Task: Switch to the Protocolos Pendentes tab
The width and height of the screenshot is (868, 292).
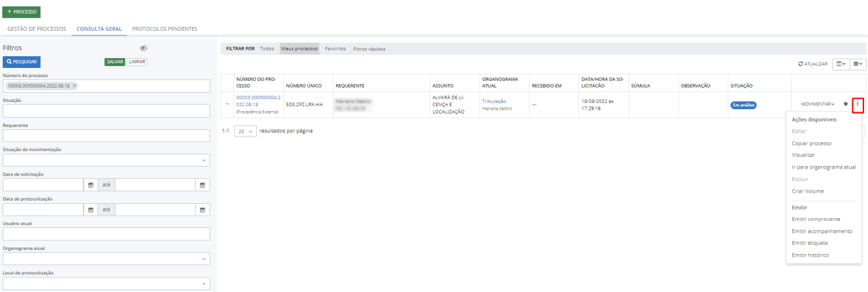Action: [x=164, y=29]
